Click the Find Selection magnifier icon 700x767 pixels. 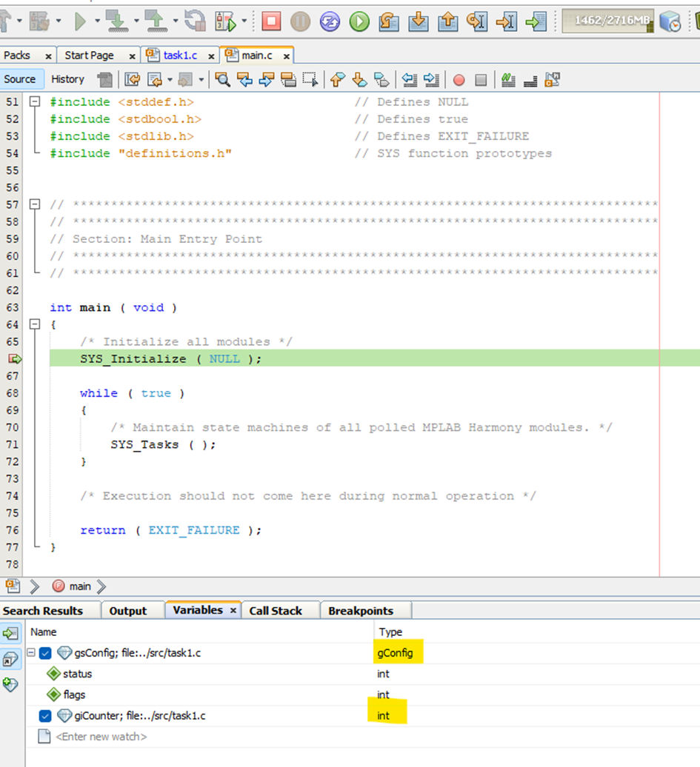(x=223, y=79)
